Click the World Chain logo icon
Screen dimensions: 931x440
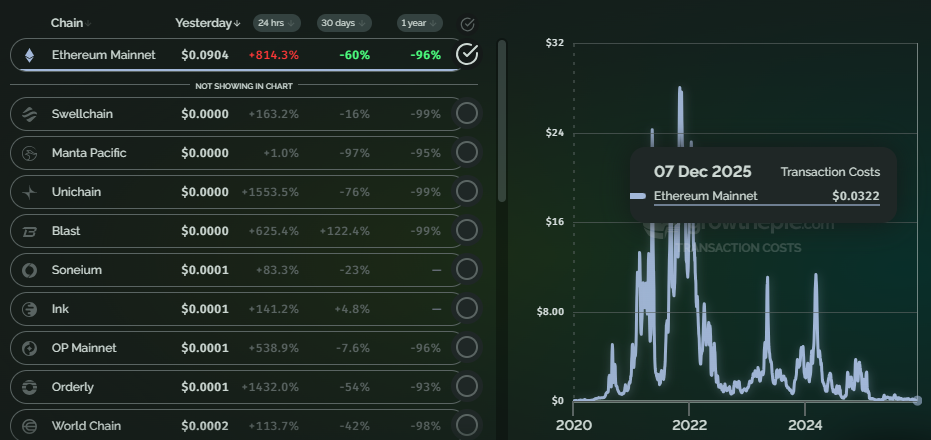(30, 426)
